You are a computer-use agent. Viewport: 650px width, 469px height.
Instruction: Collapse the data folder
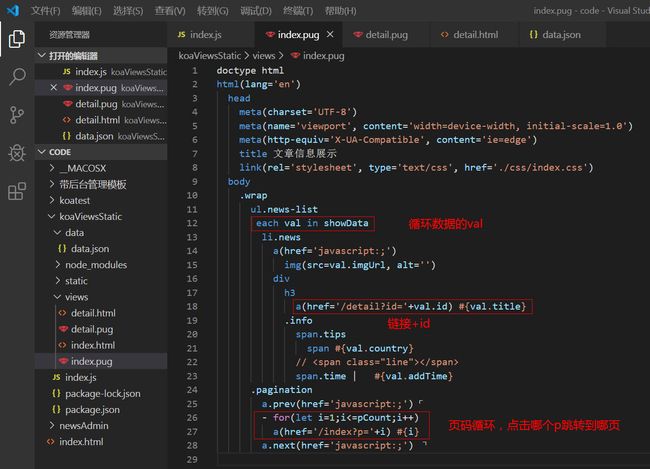101,233
